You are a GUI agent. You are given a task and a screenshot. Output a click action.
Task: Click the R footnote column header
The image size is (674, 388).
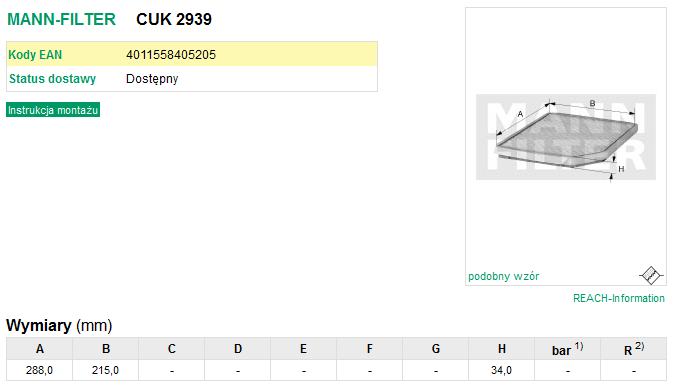[634, 348]
